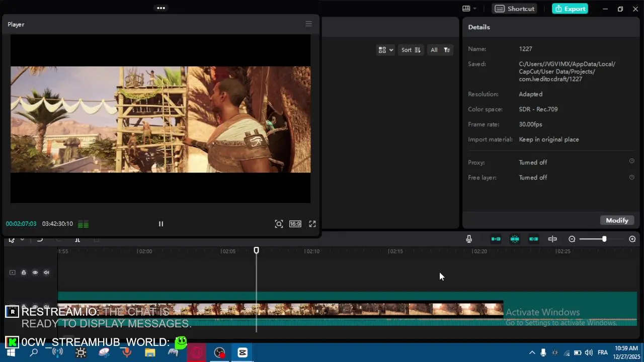644x362 pixels.
Task: Mute the upper timeline track
Action: [x=46, y=273]
